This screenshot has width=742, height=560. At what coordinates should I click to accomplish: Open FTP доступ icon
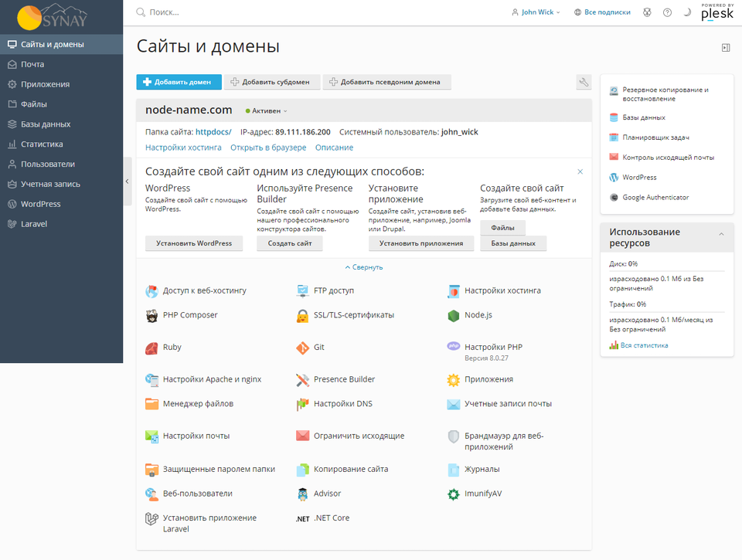(302, 291)
